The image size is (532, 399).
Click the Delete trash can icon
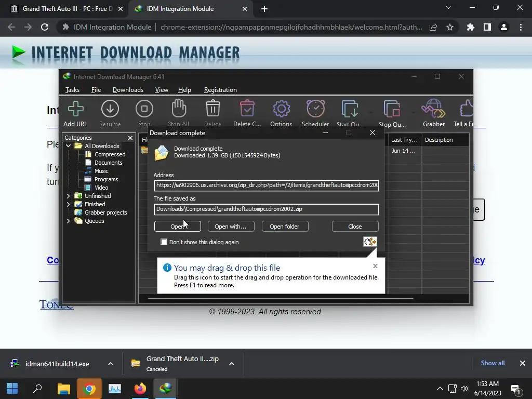(212, 109)
